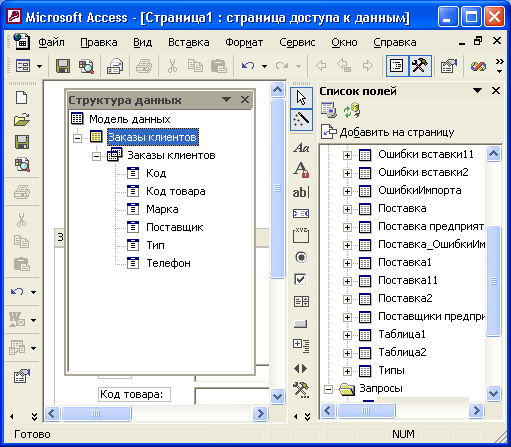Select the Record Navigation arrows tool
The height and width of the screenshot is (447, 511).
(301, 368)
